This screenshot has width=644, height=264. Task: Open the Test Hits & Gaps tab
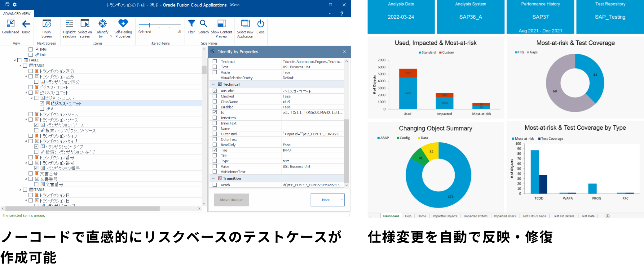point(534,216)
